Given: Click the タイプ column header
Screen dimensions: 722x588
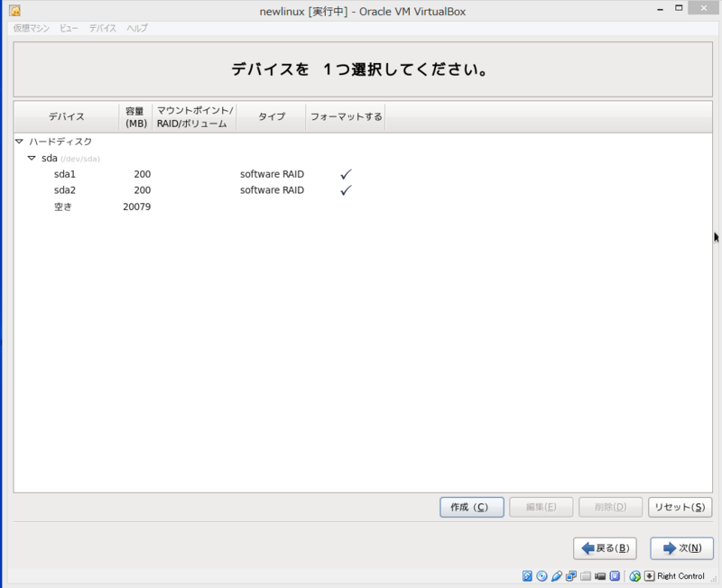Looking at the screenshot, I should point(272,117).
